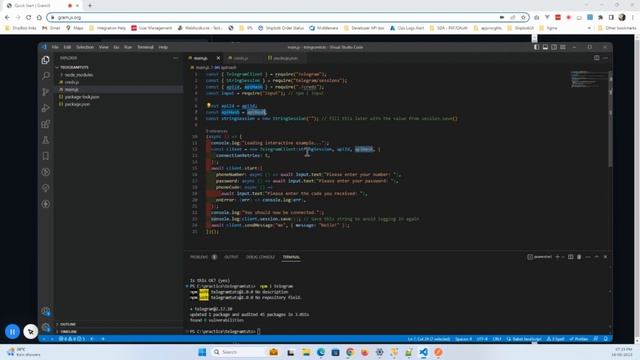This screenshot has height=360, width=640.
Task: Go back in Chrome
Action: click(7, 17)
